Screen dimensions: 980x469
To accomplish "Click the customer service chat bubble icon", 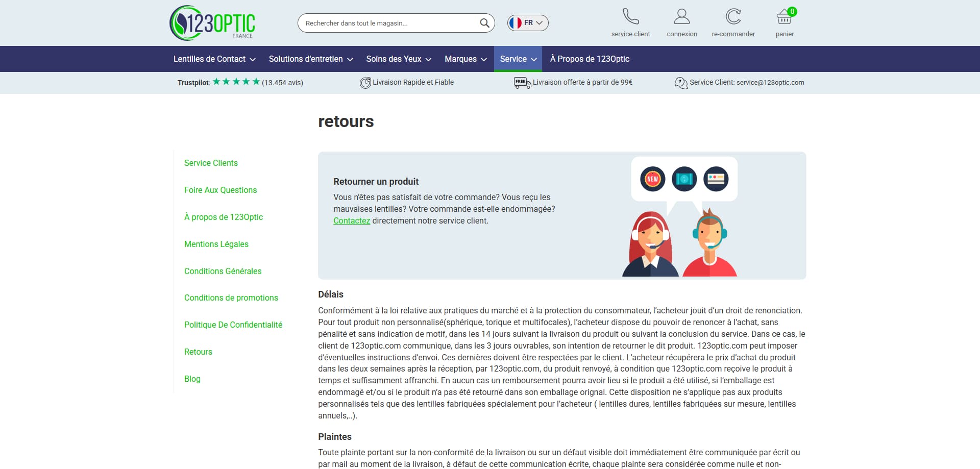I will 681,83.
